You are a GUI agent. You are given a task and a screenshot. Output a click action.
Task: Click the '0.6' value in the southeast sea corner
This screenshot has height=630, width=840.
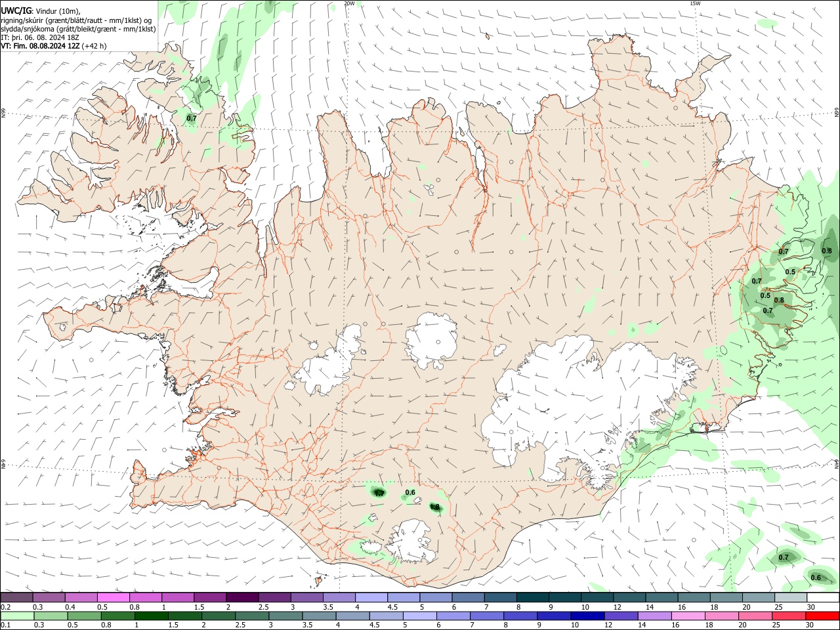(816, 577)
